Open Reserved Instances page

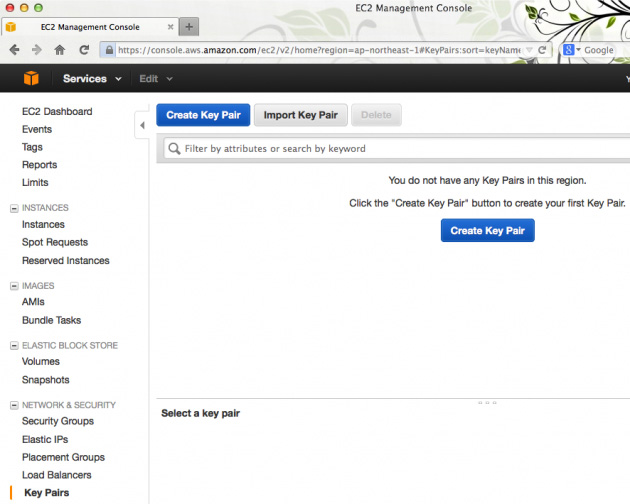[65, 260]
